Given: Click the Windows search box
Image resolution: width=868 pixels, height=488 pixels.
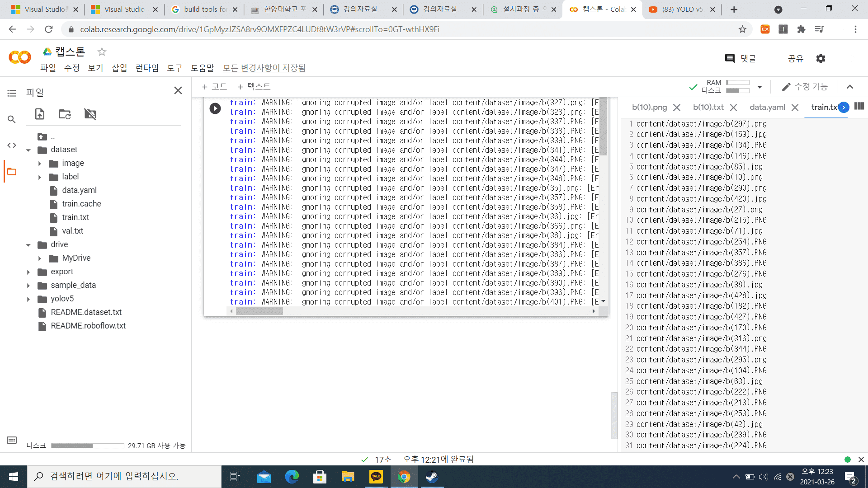Looking at the screenshot, I should (124, 477).
